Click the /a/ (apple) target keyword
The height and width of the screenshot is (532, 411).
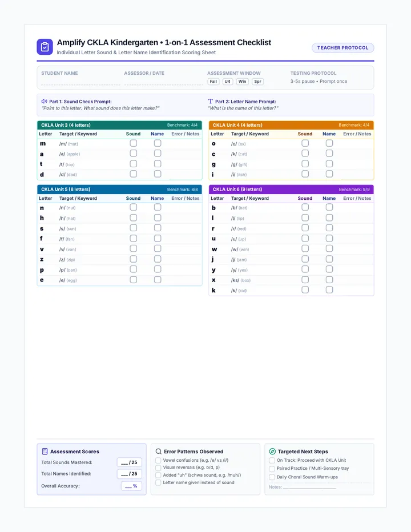pos(70,154)
